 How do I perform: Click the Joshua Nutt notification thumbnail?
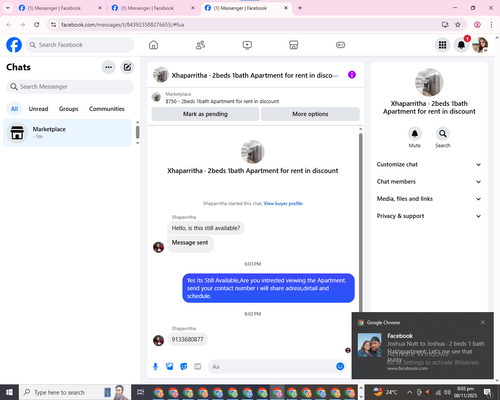(369, 345)
